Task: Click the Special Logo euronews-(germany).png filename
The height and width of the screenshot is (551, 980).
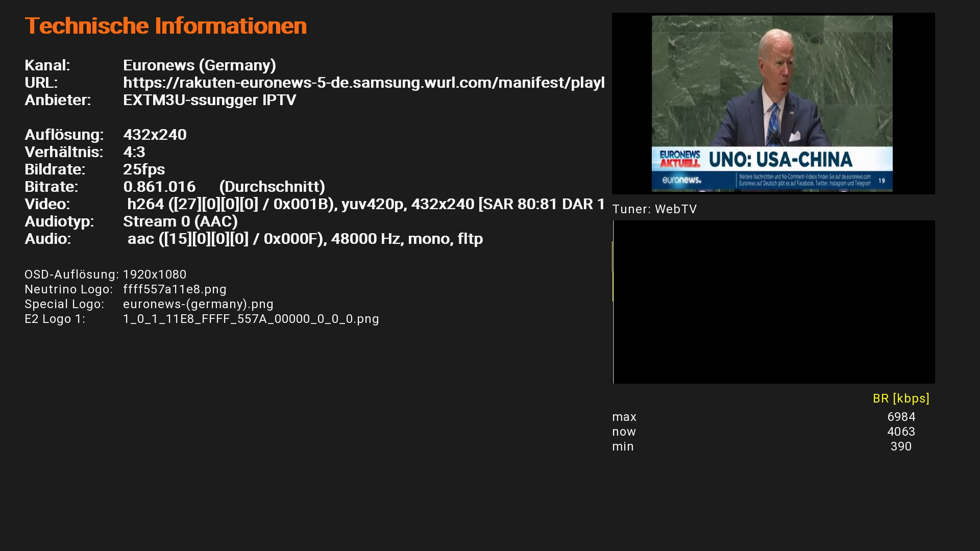Action: click(x=198, y=304)
